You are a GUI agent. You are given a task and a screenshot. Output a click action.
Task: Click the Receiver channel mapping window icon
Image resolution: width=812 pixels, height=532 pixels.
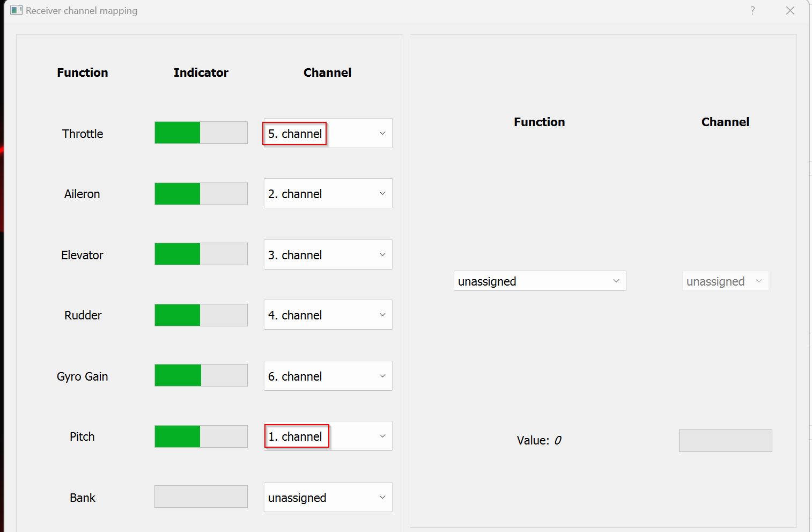pos(16,10)
